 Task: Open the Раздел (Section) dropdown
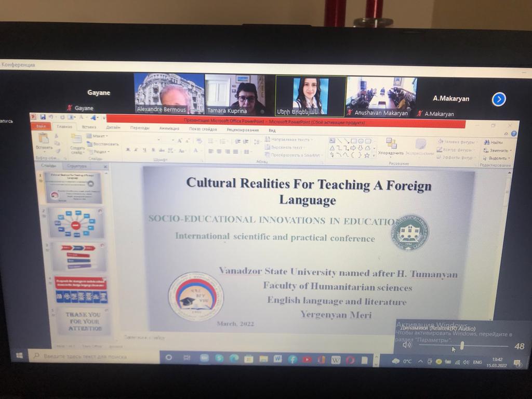tap(98, 152)
